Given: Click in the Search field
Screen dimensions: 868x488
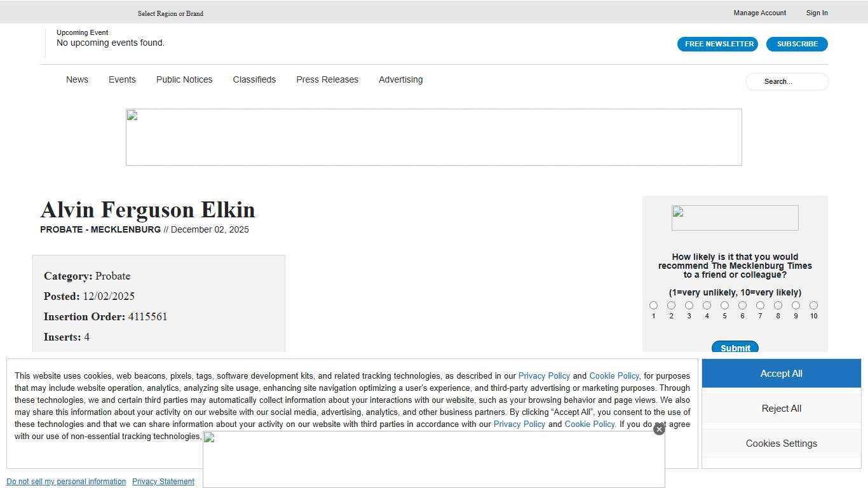Looking at the screenshot, I should (787, 81).
